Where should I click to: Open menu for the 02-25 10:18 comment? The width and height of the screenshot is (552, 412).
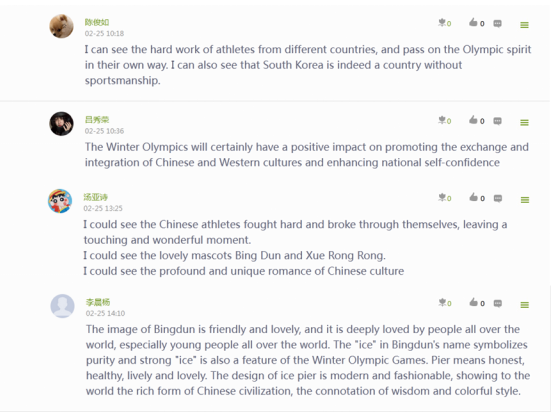pyautogui.click(x=525, y=25)
